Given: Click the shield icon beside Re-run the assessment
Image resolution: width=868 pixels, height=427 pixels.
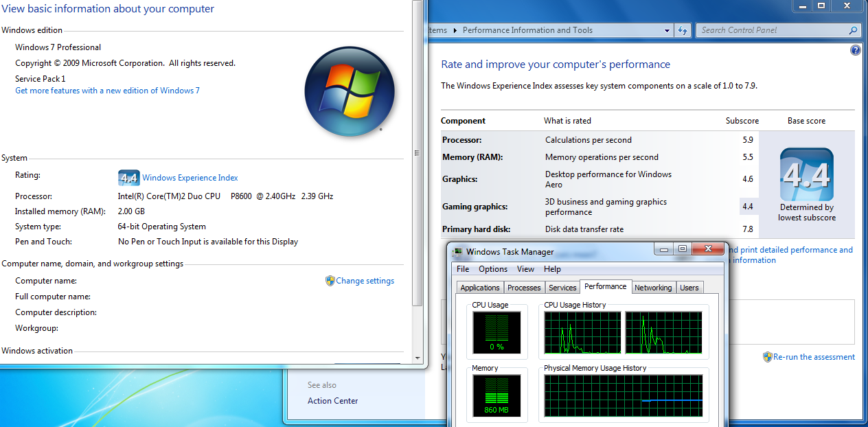Looking at the screenshot, I should tap(767, 357).
